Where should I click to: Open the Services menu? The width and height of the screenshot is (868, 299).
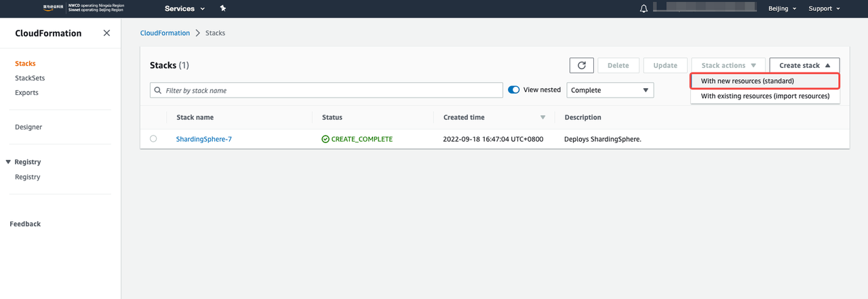[184, 9]
